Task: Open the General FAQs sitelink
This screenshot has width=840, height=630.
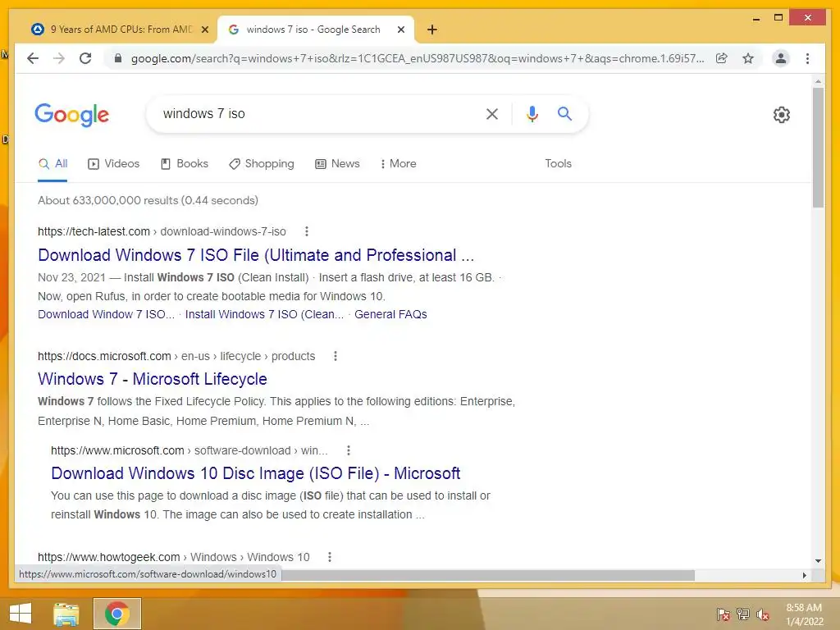Action: (390, 314)
